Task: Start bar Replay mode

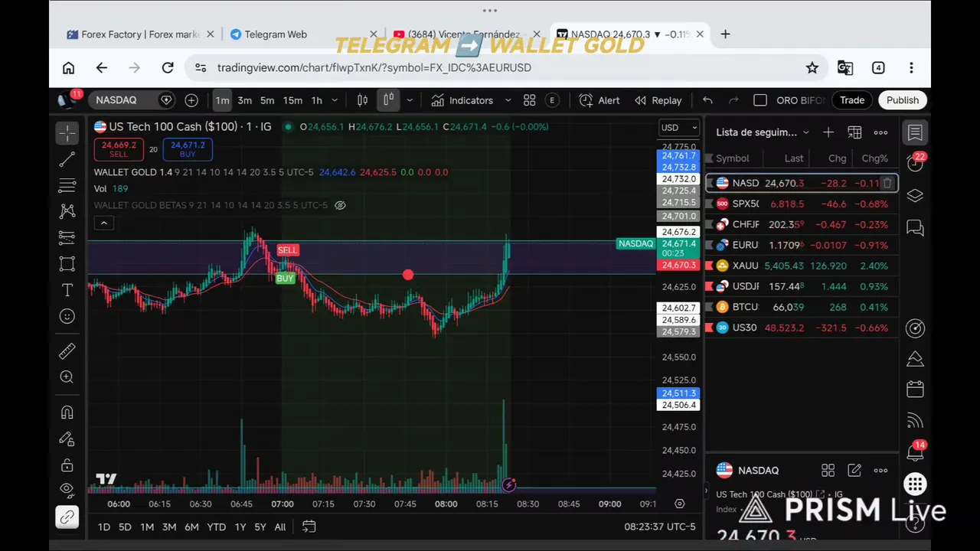Action: (658, 100)
